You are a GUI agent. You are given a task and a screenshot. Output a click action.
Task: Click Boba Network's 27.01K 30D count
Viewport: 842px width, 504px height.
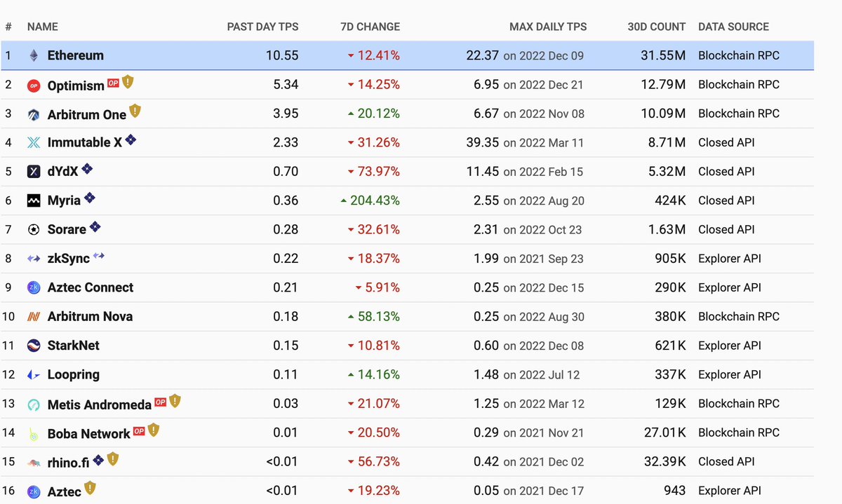click(664, 433)
